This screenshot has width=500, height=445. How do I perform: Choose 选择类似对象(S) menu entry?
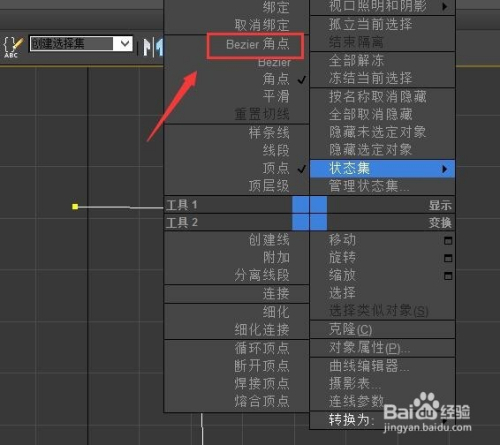click(378, 311)
